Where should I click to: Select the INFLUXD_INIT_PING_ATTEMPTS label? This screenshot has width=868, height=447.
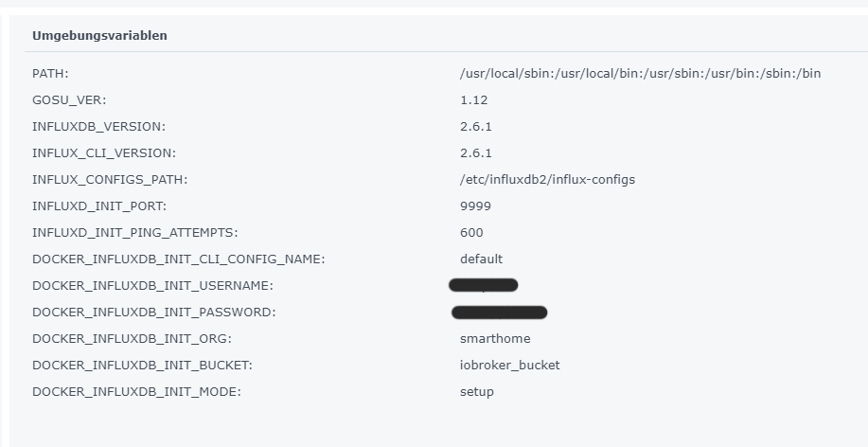pyautogui.click(x=135, y=233)
